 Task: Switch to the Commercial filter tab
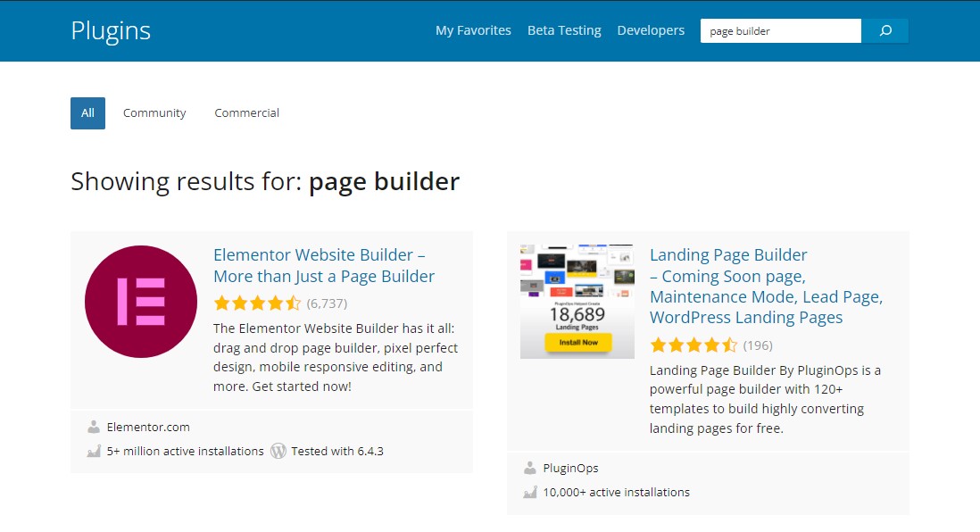coord(247,113)
